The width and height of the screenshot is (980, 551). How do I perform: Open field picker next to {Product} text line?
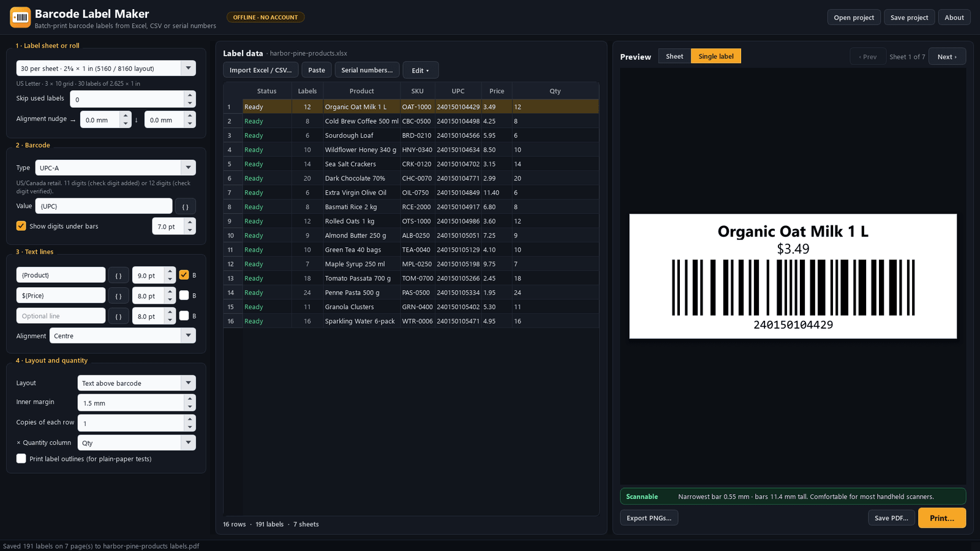(x=119, y=275)
